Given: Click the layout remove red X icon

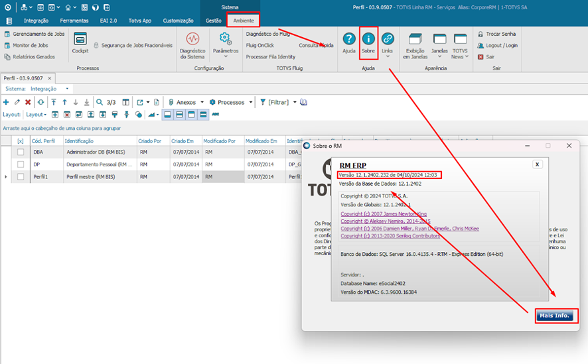Looking at the screenshot, I should coord(67,115).
